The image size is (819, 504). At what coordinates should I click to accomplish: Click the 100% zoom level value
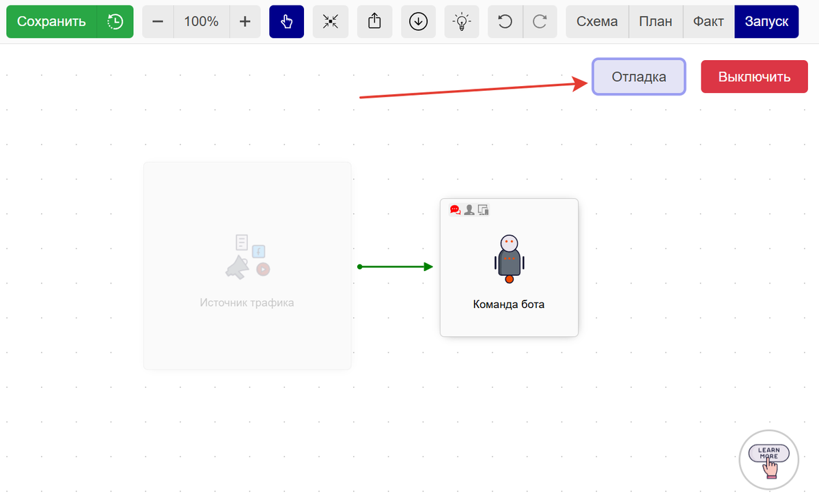[201, 21]
